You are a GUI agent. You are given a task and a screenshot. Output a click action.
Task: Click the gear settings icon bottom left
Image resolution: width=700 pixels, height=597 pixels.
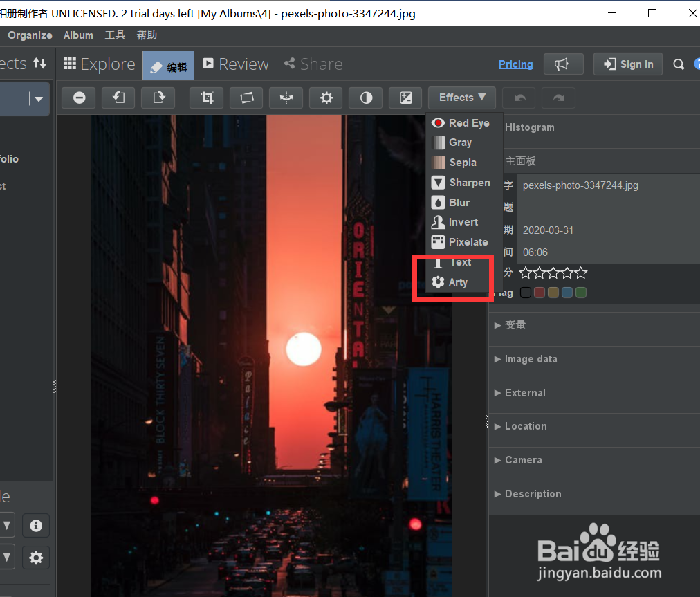[x=36, y=558]
